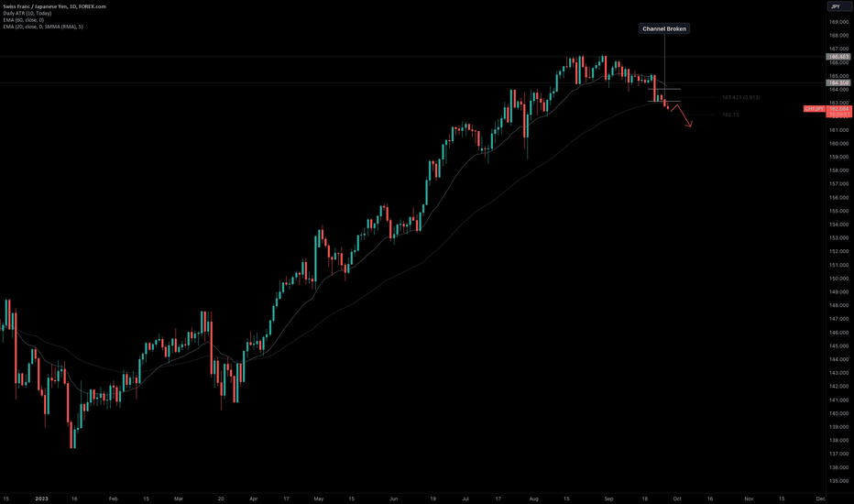854x504 pixels.
Task: Click the Jun label on the time axis
Action: [394, 499]
